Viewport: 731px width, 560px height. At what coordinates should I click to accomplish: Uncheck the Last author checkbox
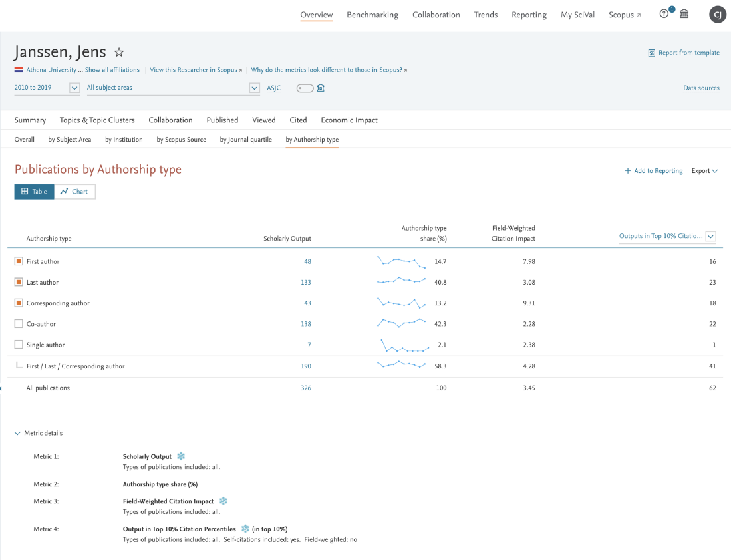tap(19, 282)
